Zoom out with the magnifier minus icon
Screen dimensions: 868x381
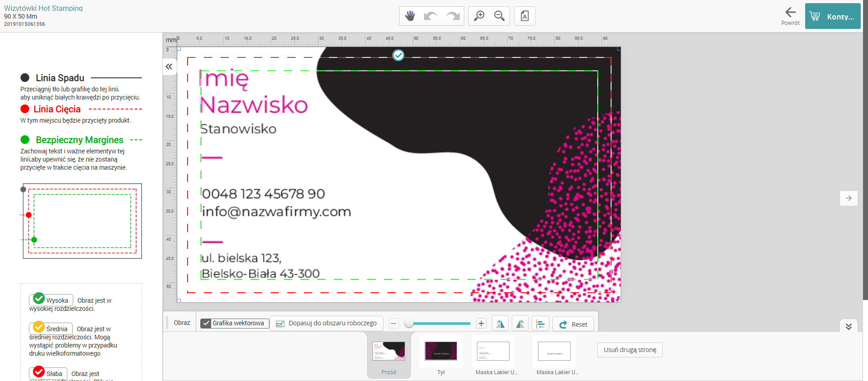(x=500, y=16)
